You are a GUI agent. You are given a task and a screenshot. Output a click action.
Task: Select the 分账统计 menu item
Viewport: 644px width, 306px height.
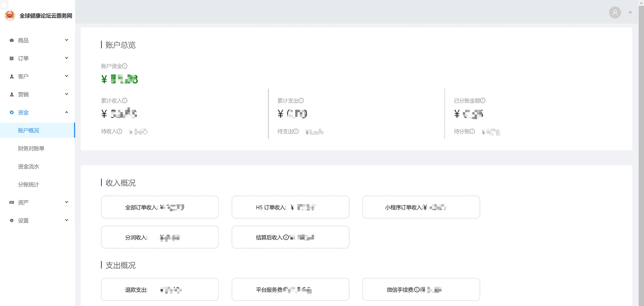pyautogui.click(x=29, y=184)
